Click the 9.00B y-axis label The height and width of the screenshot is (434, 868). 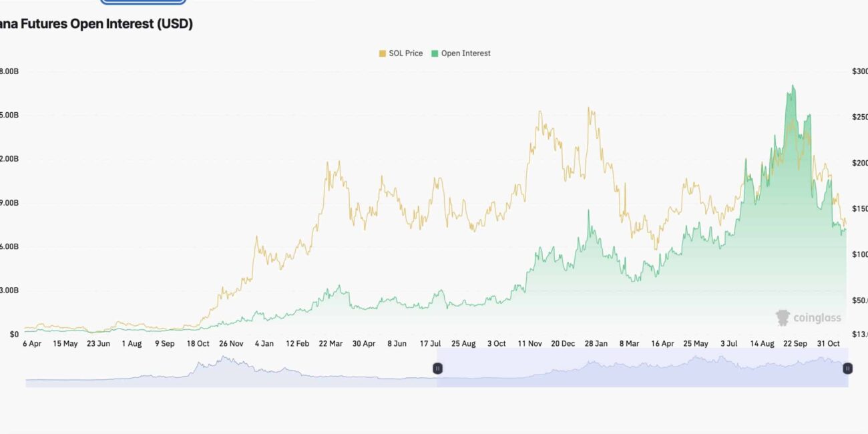point(9,203)
